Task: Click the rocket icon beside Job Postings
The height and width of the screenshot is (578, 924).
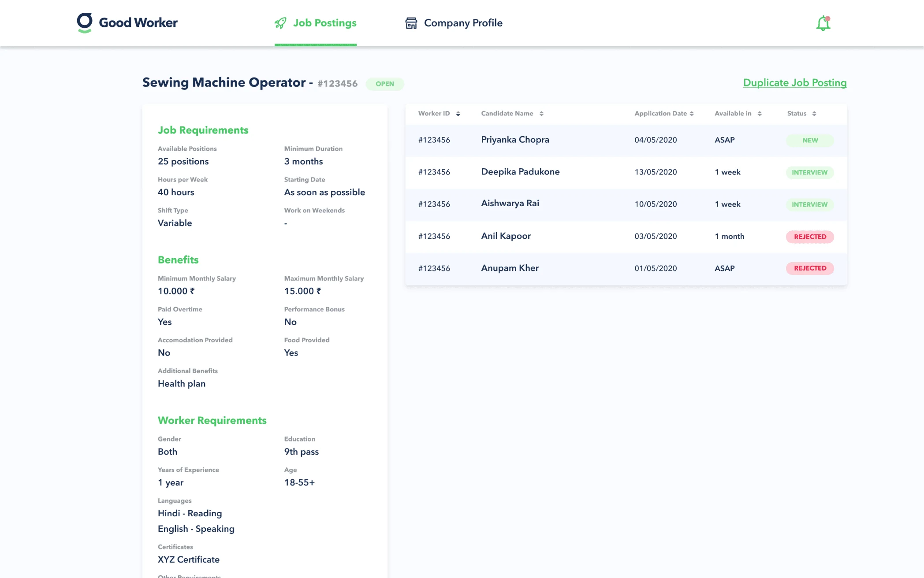Action: pos(280,23)
